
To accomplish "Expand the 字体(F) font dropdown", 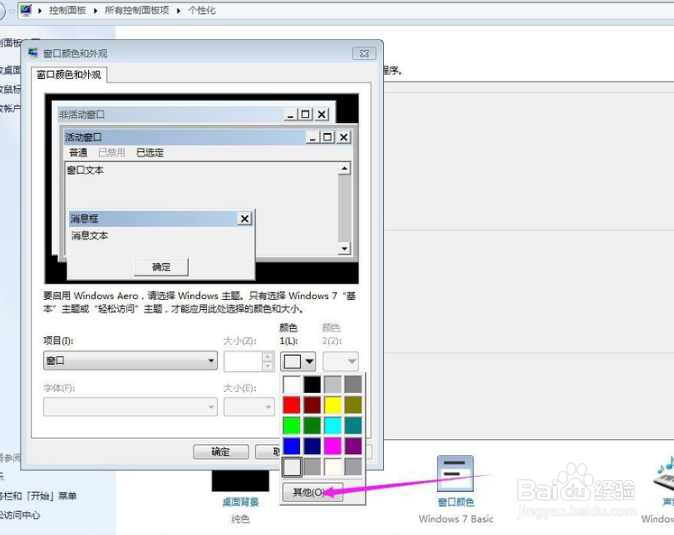I will [x=130, y=407].
